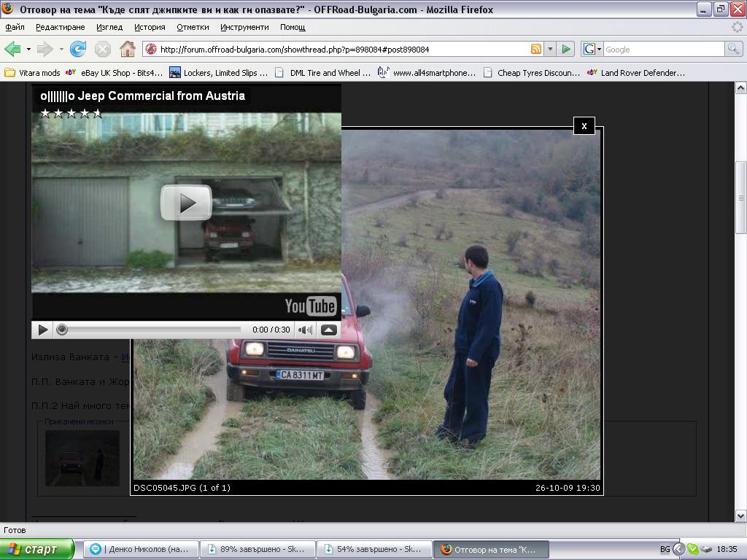
Task: Open the Изглед menu
Action: tap(109, 27)
